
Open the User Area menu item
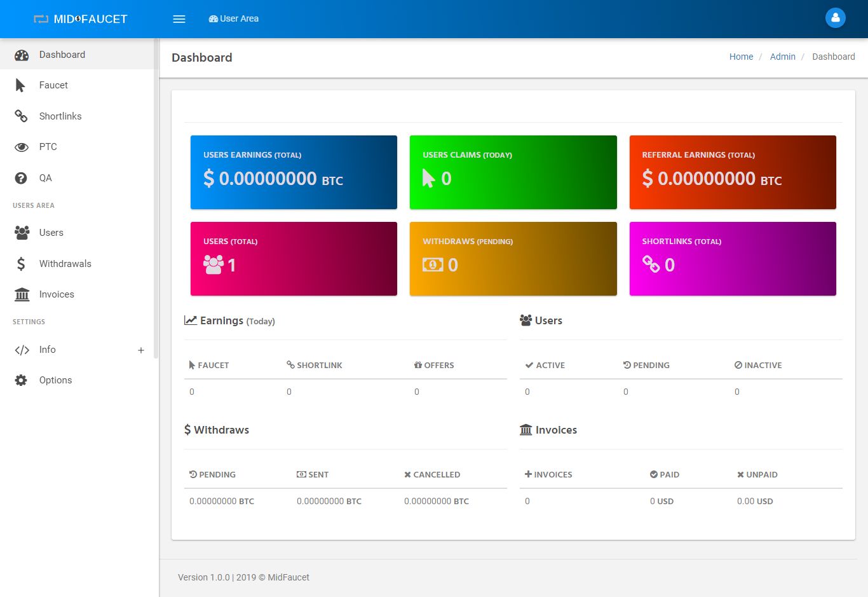(x=234, y=19)
